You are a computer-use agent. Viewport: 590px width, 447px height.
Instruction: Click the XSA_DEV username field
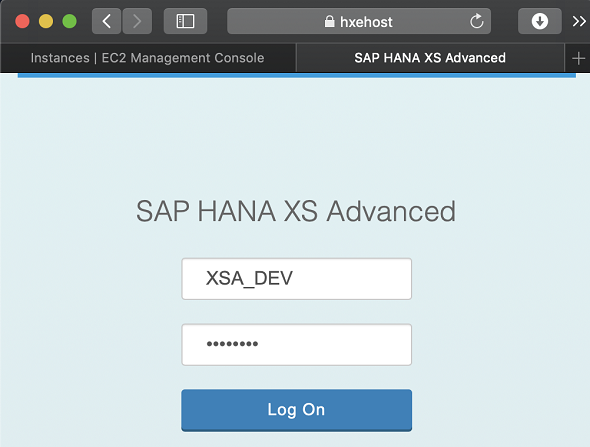pyautogui.click(x=297, y=279)
